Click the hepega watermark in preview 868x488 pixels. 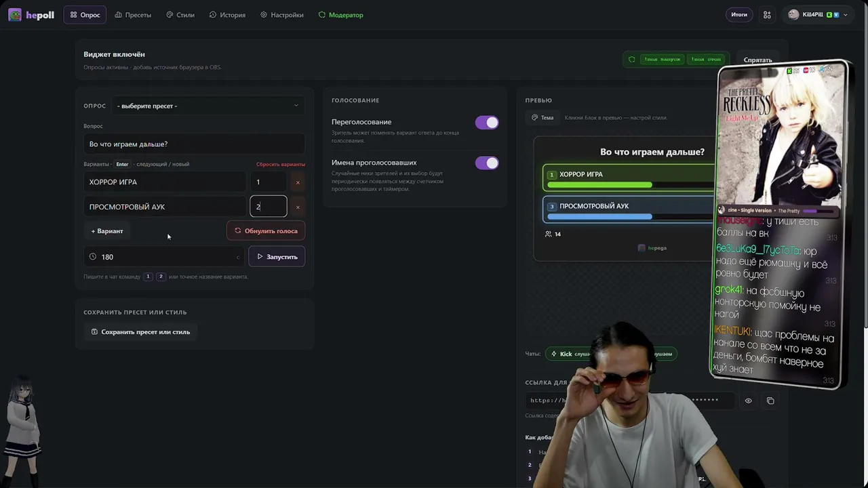pos(652,248)
